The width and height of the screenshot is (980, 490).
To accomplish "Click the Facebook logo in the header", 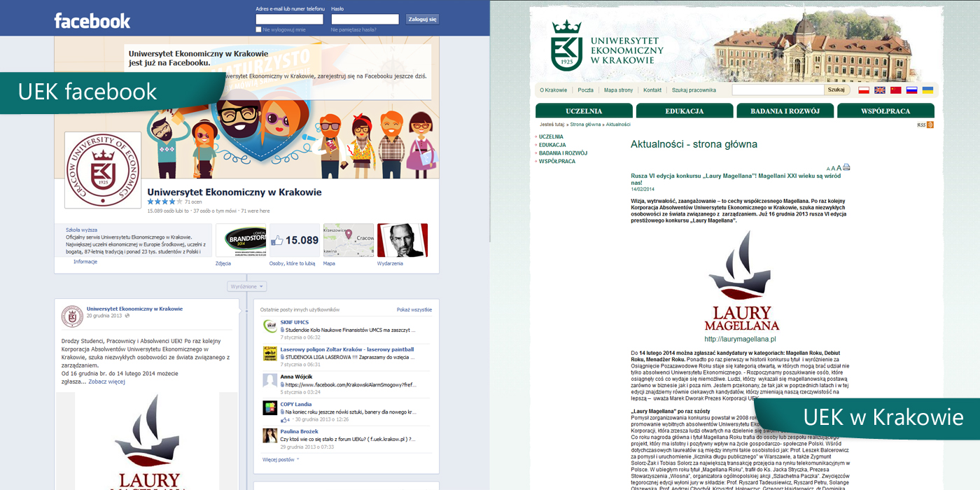I will 92,21.
